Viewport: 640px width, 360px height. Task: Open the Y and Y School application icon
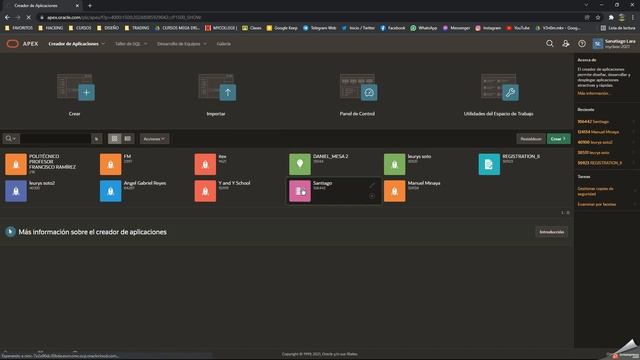click(x=205, y=191)
